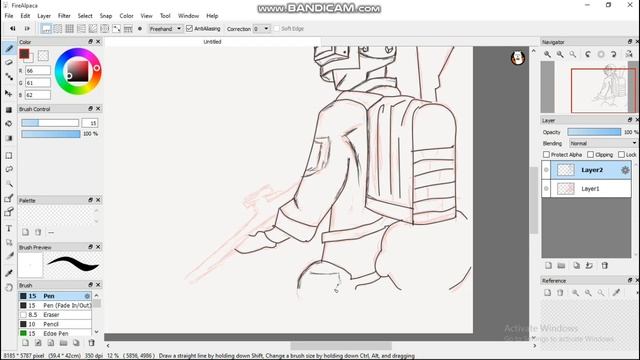Duplicate the current layer
The height and width of the screenshot is (360, 640).
click(576, 266)
